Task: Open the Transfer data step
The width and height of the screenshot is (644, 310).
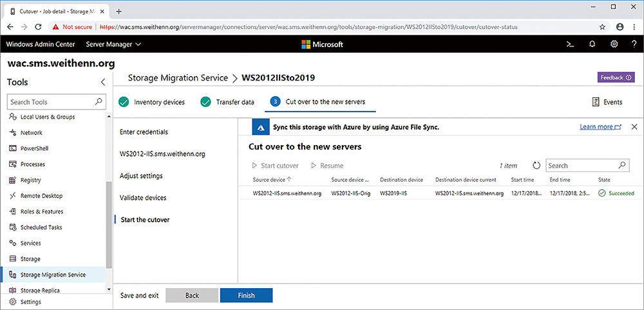Action: (x=228, y=102)
